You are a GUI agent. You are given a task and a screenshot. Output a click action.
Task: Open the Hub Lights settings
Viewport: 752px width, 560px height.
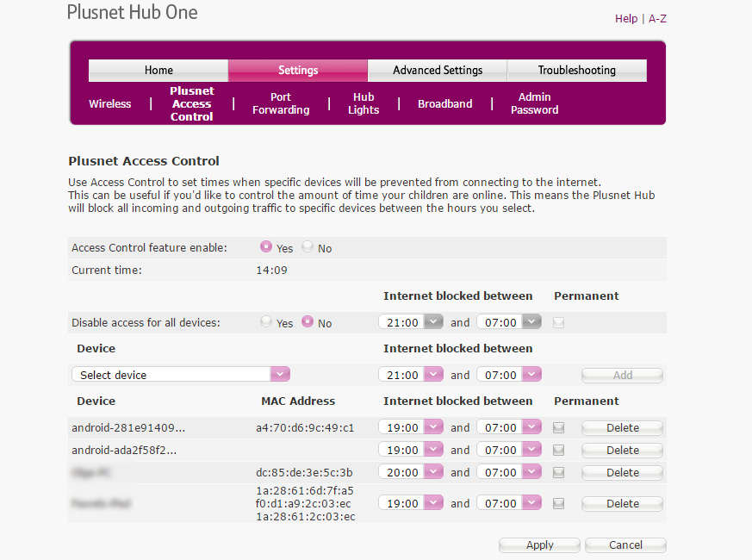[x=363, y=103]
